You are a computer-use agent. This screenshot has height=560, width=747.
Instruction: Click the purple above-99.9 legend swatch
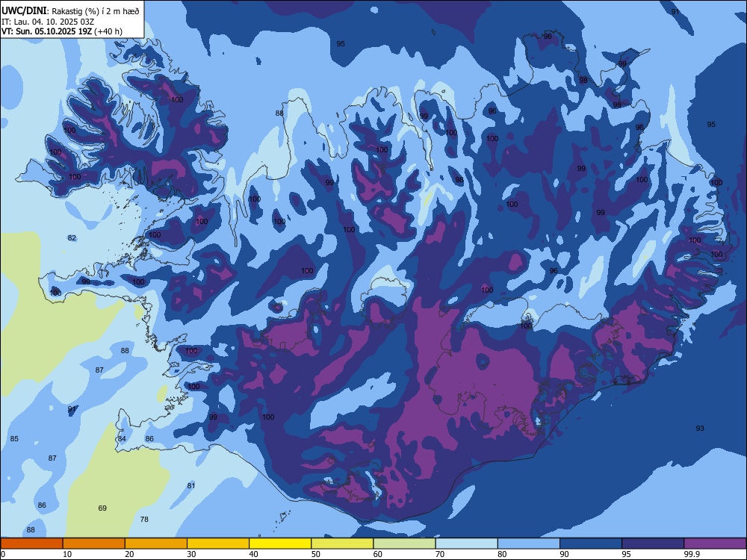716,544
